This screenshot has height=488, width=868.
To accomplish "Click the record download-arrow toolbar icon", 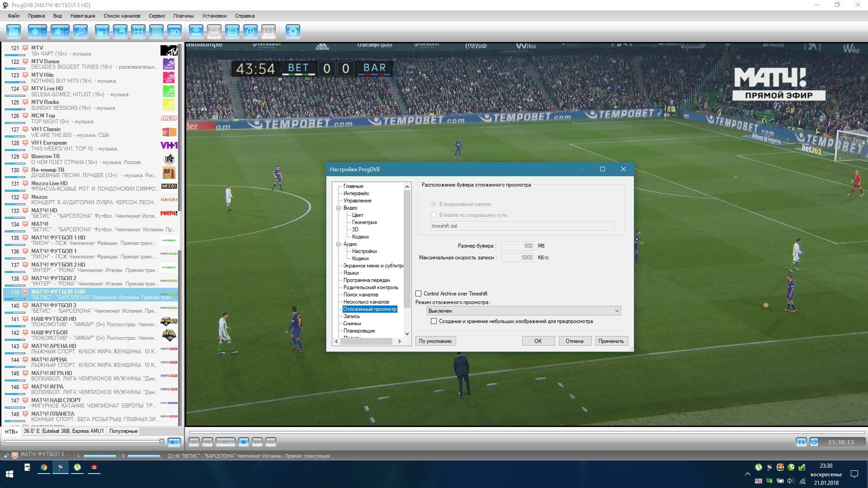I will pyautogui.click(x=196, y=32).
